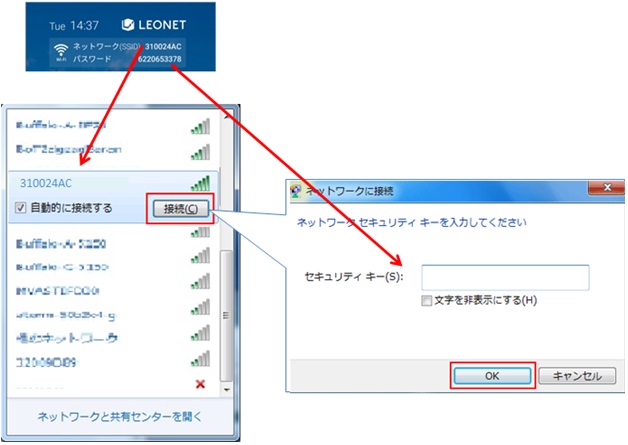Screen dimensions: 628x445
Task: Click scroll down arrow of network list
Action: [x=227, y=388]
